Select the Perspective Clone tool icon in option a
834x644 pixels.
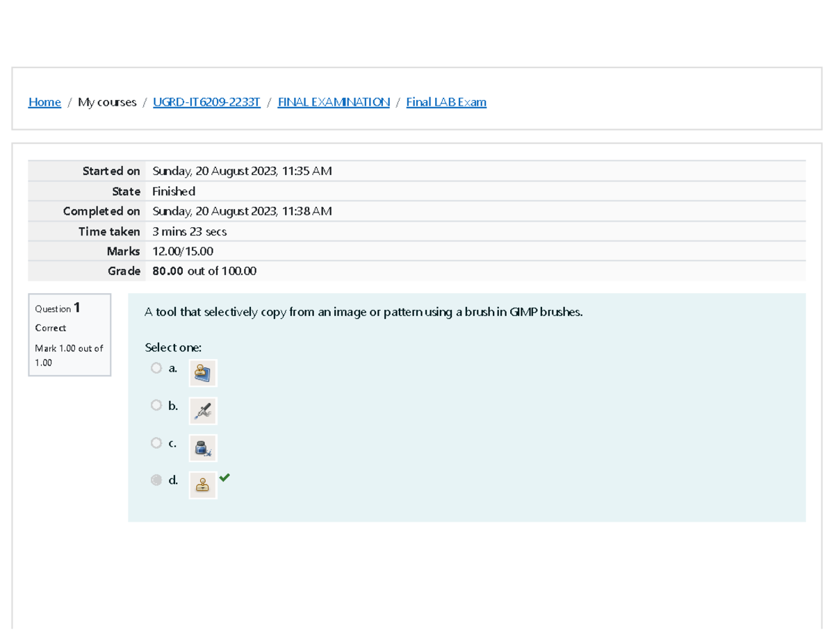coord(203,372)
